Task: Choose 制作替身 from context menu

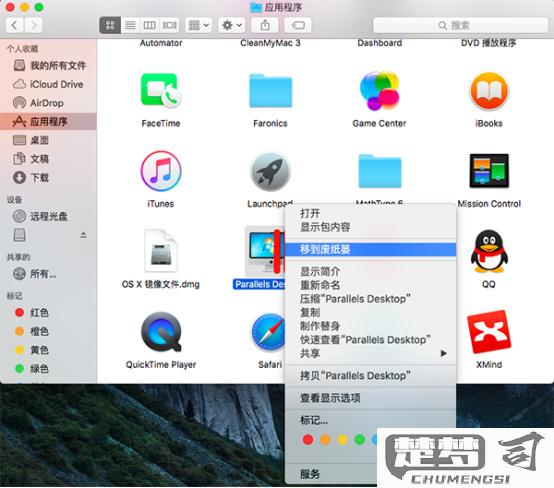Action: pyautogui.click(x=370, y=326)
